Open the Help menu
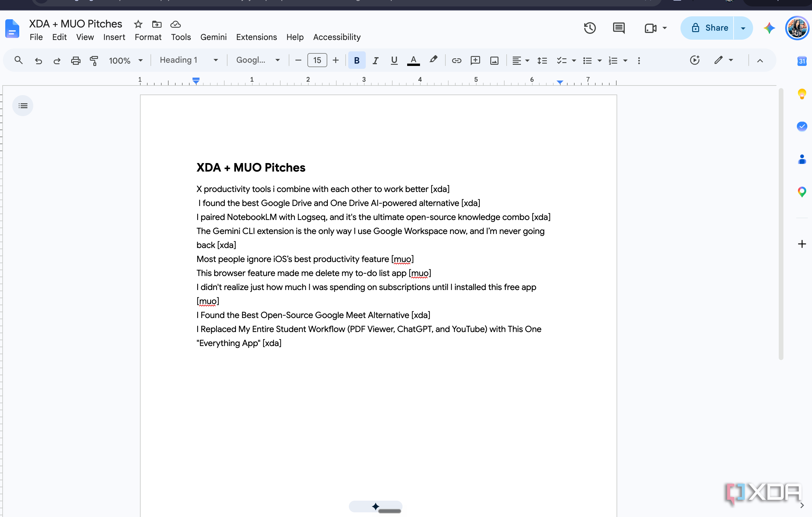This screenshot has height=517, width=812. pyautogui.click(x=295, y=37)
